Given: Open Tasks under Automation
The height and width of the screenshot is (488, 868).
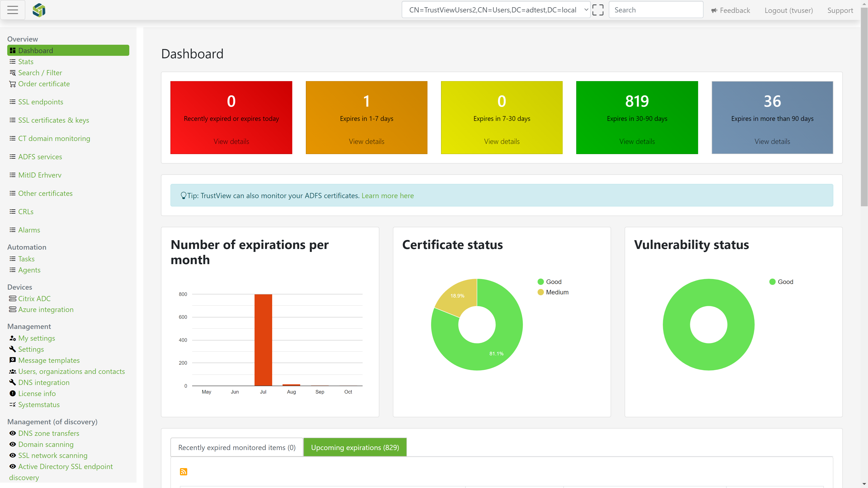Looking at the screenshot, I should (26, 259).
